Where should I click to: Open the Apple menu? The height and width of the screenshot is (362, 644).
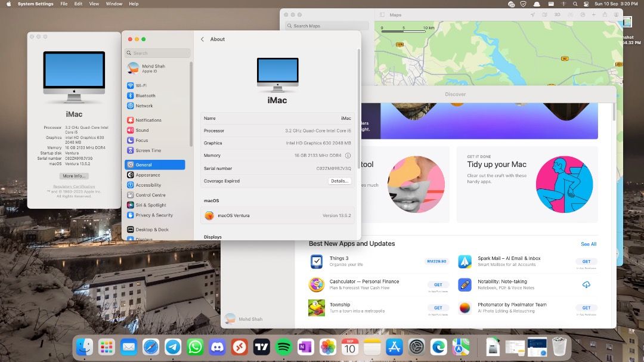[x=8, y=4]
